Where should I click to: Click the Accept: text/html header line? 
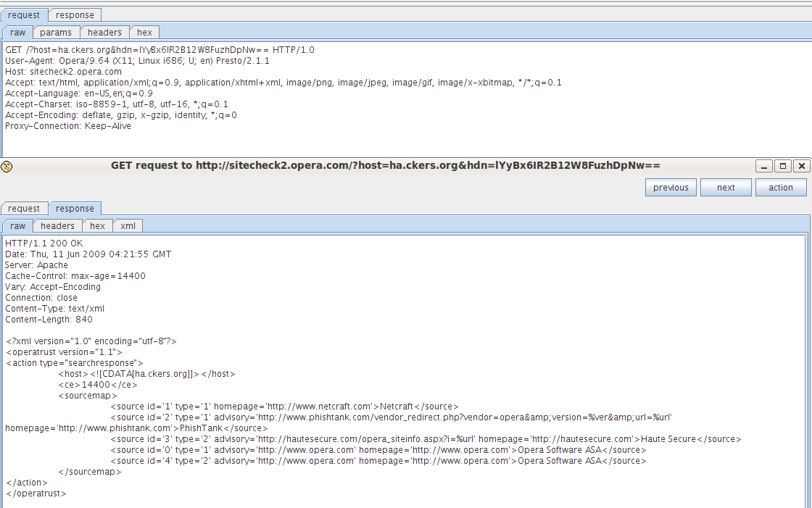(x=283, y=83)
